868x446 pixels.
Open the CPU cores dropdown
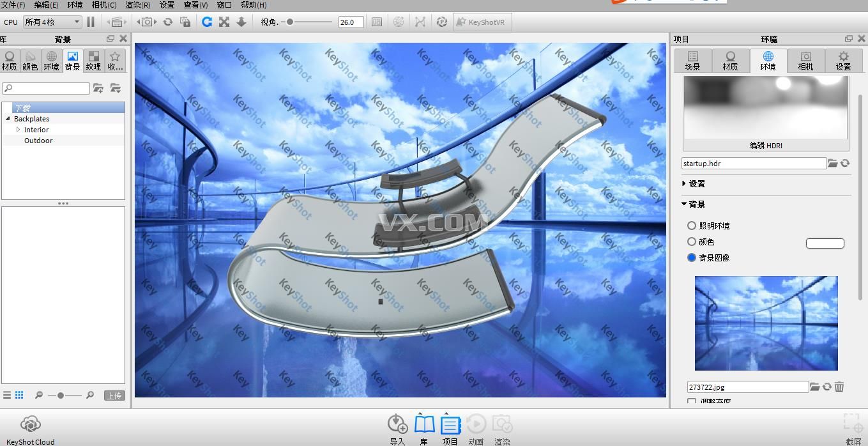pyautogui.click(x=52, y=22)
